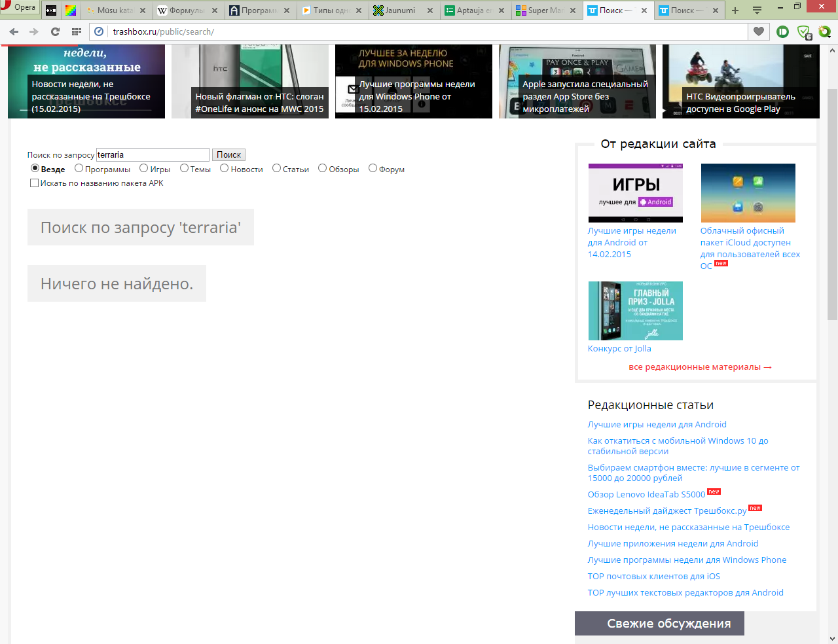Enable search by APK package name

click(34, 183)
